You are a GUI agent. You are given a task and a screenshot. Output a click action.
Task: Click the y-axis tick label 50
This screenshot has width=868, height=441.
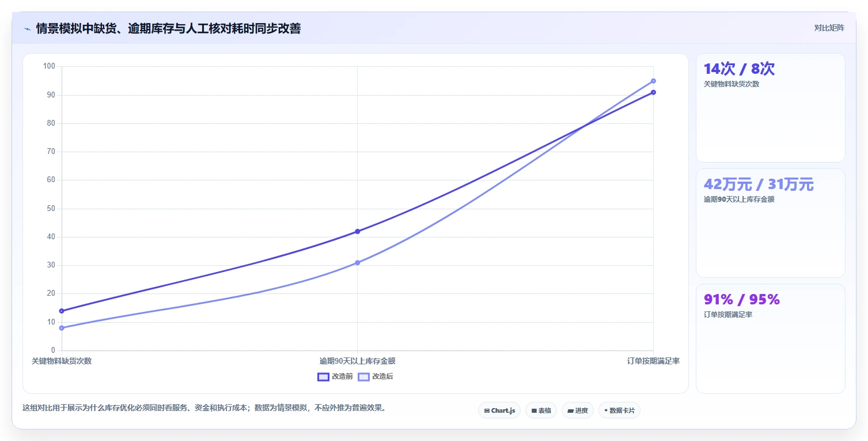click(51, 209)
